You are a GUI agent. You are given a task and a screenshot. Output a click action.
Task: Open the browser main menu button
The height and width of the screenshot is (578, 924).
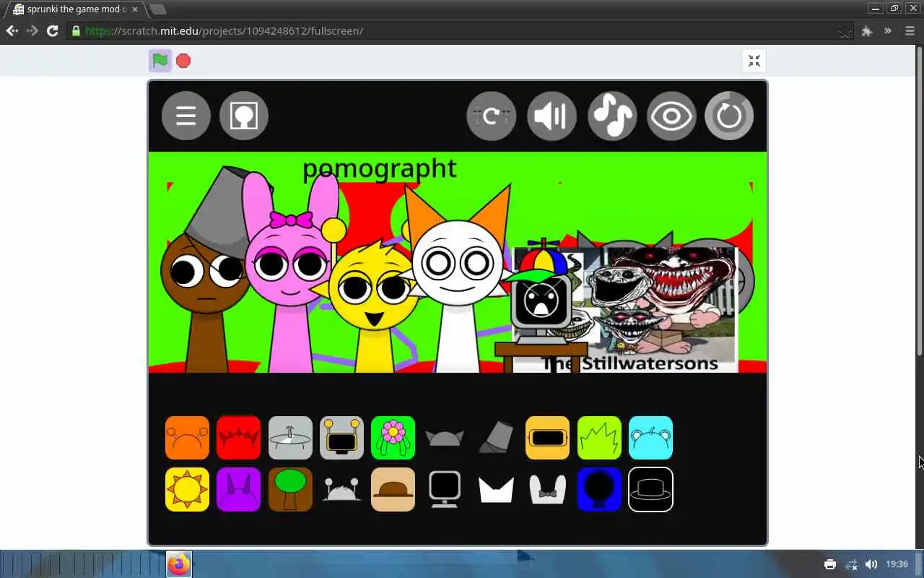[x=910, y=30]
